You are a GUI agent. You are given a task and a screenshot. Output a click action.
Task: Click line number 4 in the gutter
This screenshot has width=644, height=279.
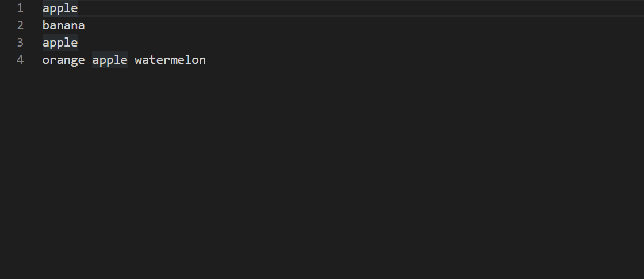[20, 60]
